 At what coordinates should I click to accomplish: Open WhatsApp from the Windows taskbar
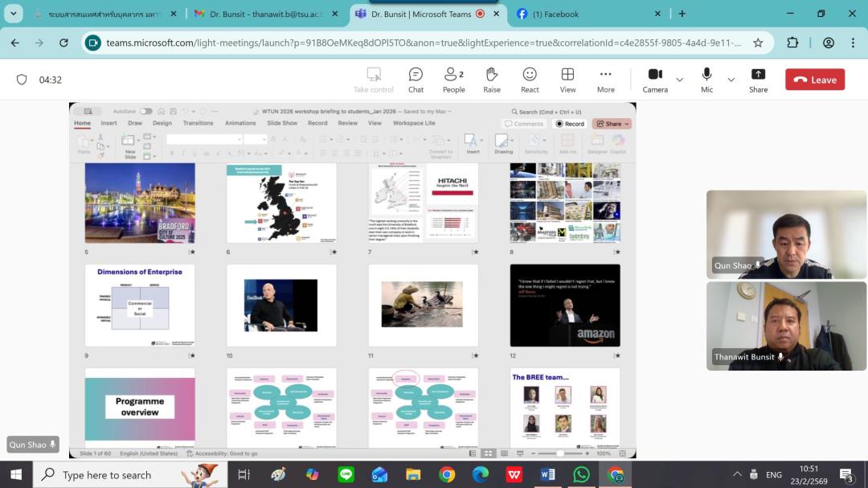(x=581, y=474)
